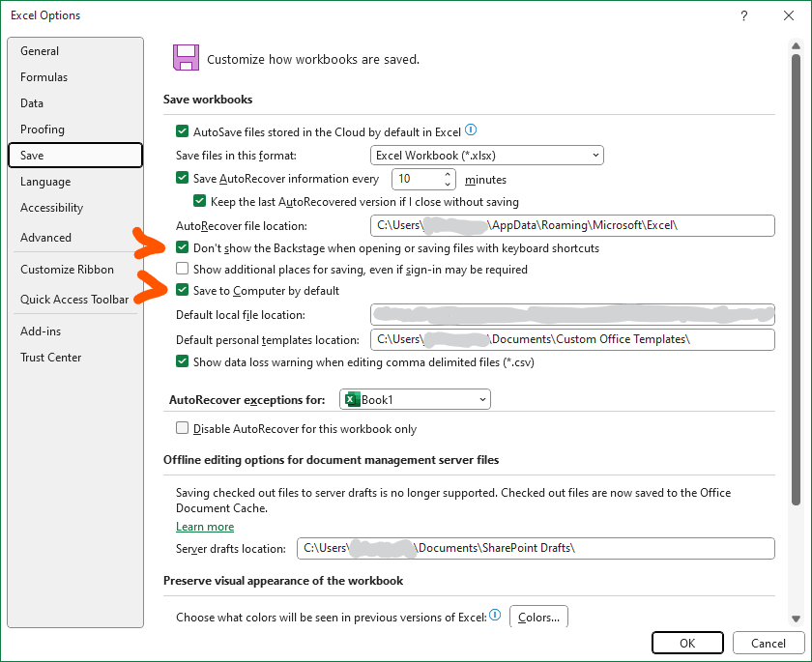The image size is (812, 662).
Task: Open Trust Center settings
Action: coord(75,358)
